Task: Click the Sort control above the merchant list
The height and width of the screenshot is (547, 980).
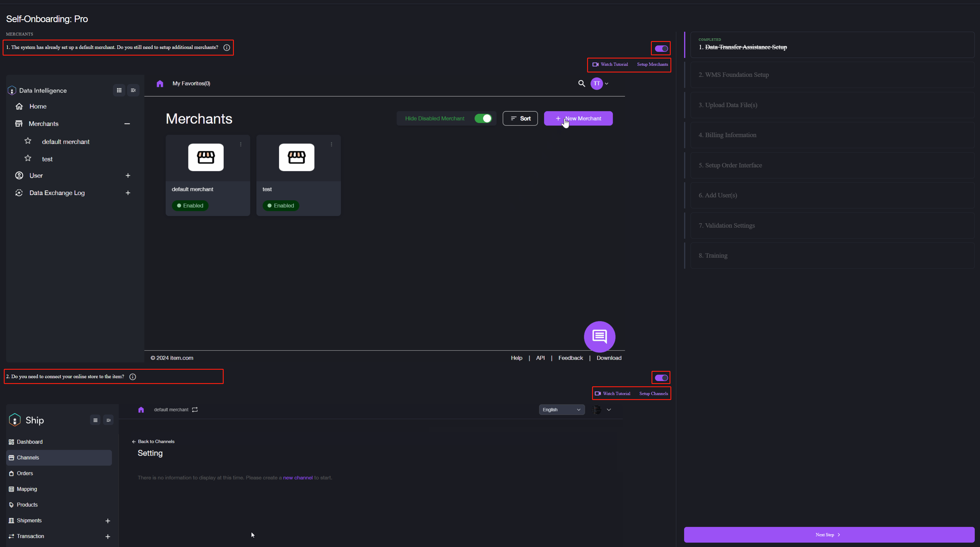Action: coord(520,118)
